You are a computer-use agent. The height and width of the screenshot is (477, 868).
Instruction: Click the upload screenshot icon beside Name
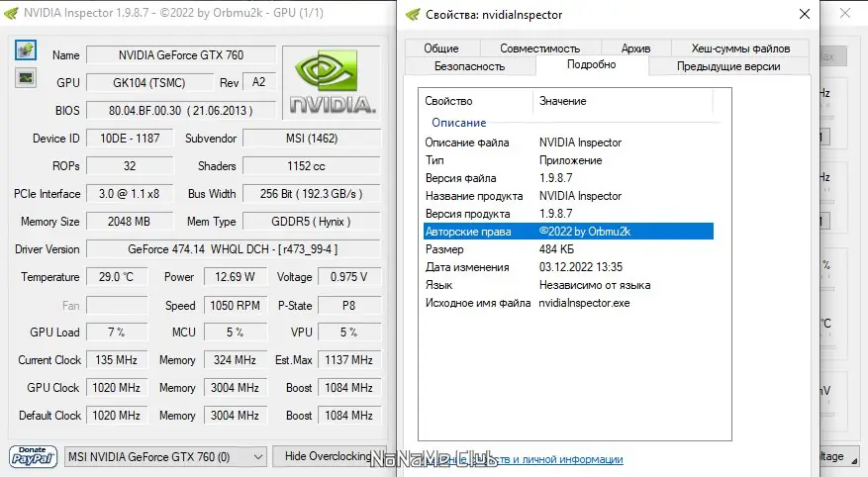coord(26,50)
